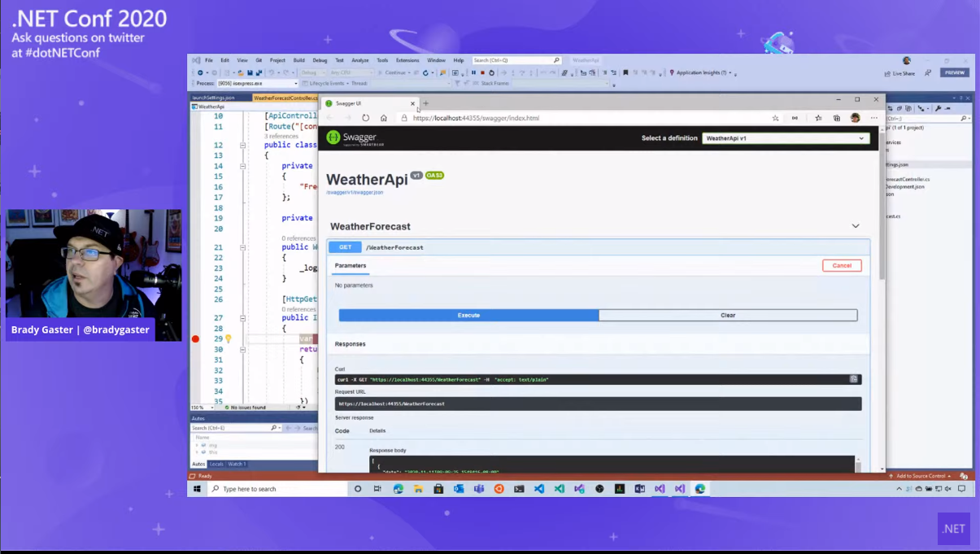Click the taskbar Type here to search box

point(277,489)
